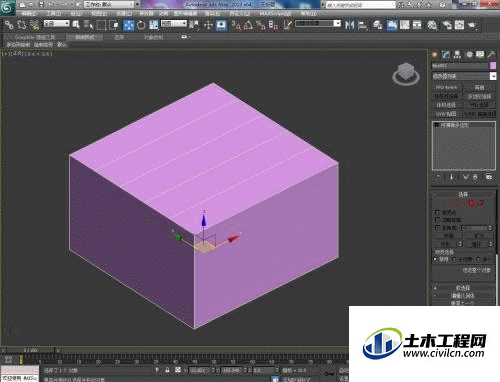Click the Mirror tool icon
Screen dimensions: 500x382
(350, 25)
